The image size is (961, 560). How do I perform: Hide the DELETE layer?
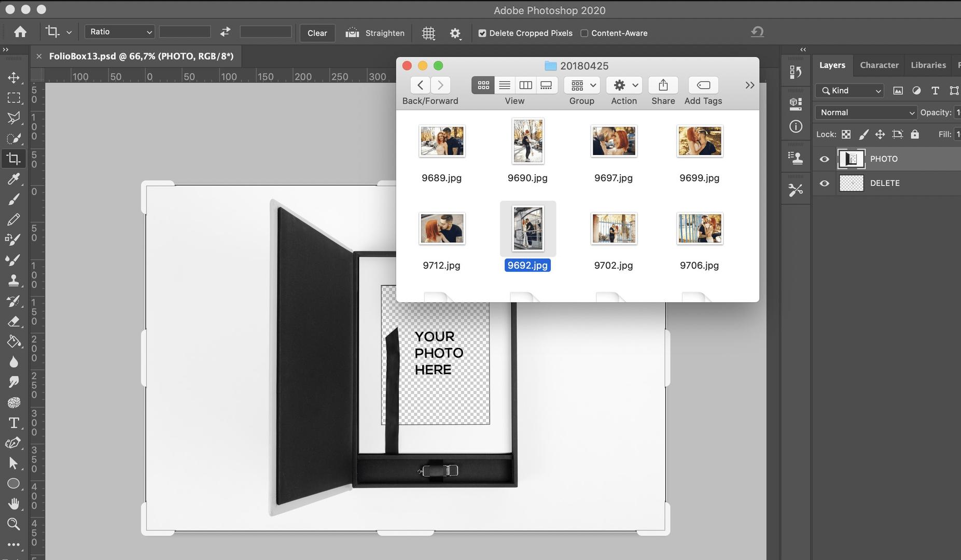[825, 183]
